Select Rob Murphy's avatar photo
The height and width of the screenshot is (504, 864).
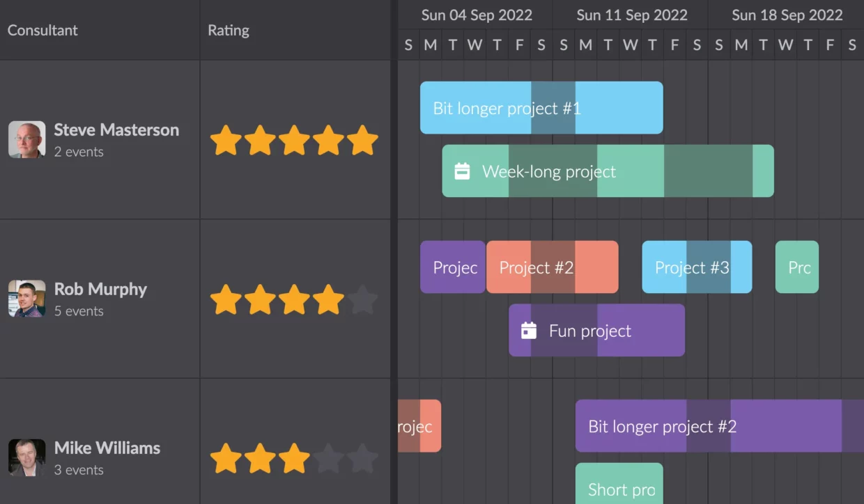pyautogui.click(x=27, y=299)
